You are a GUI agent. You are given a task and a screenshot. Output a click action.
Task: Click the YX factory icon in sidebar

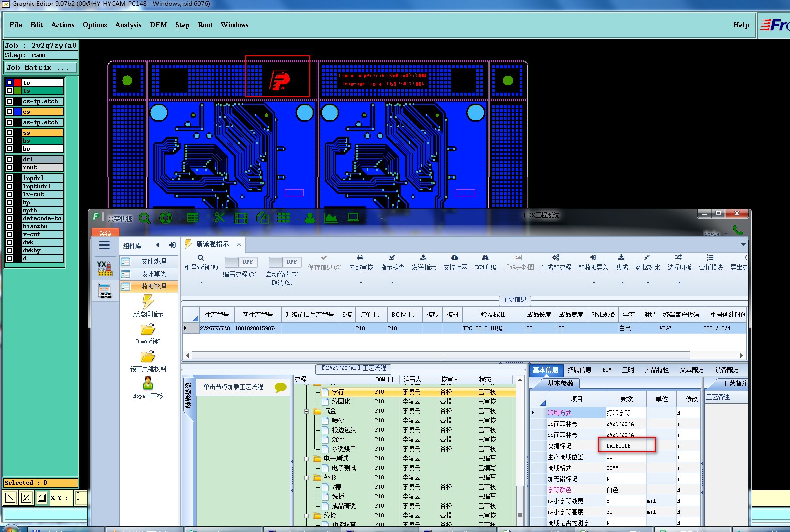click(105, 268)
